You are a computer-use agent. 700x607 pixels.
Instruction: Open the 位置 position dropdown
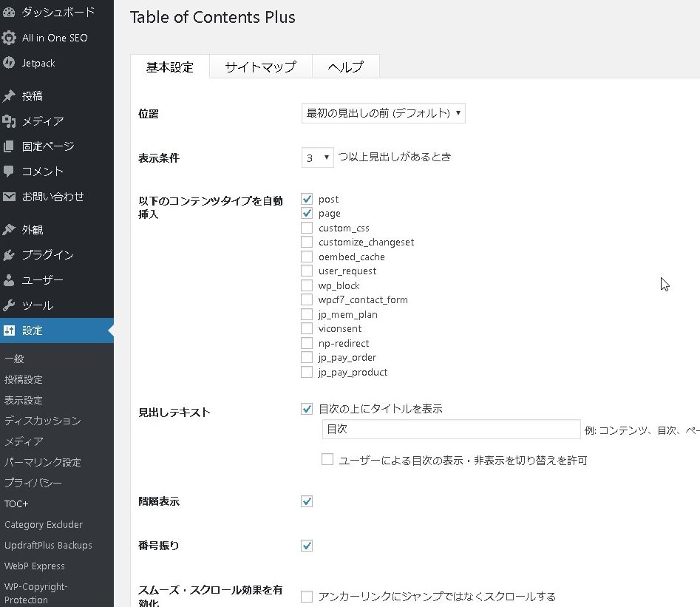click(x=383, y=113)
